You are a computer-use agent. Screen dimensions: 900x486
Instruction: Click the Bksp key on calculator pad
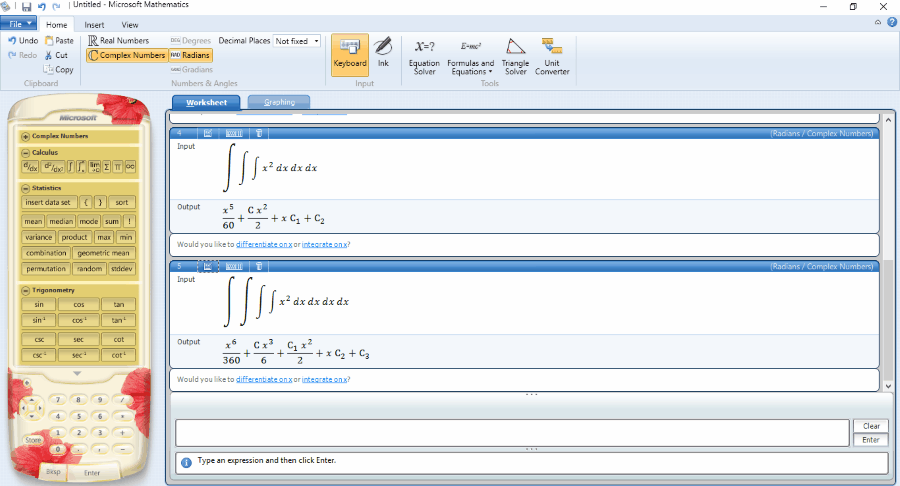click(53, 472)
